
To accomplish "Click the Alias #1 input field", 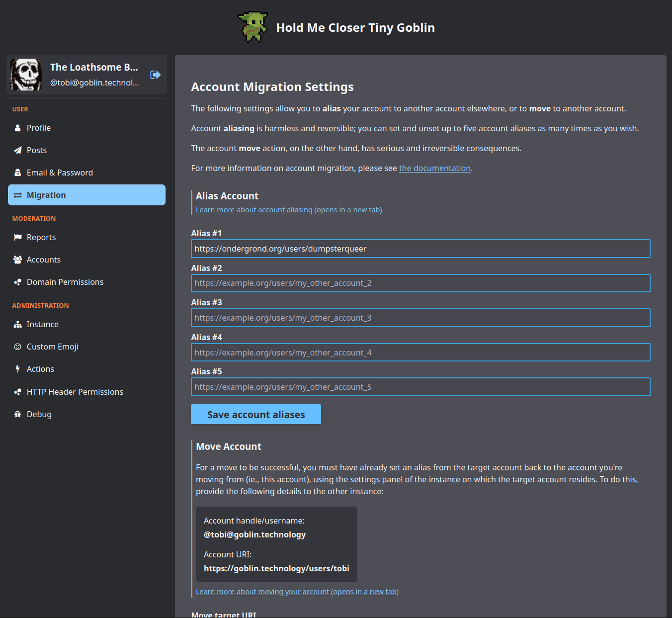I will [x=420, y=249].
